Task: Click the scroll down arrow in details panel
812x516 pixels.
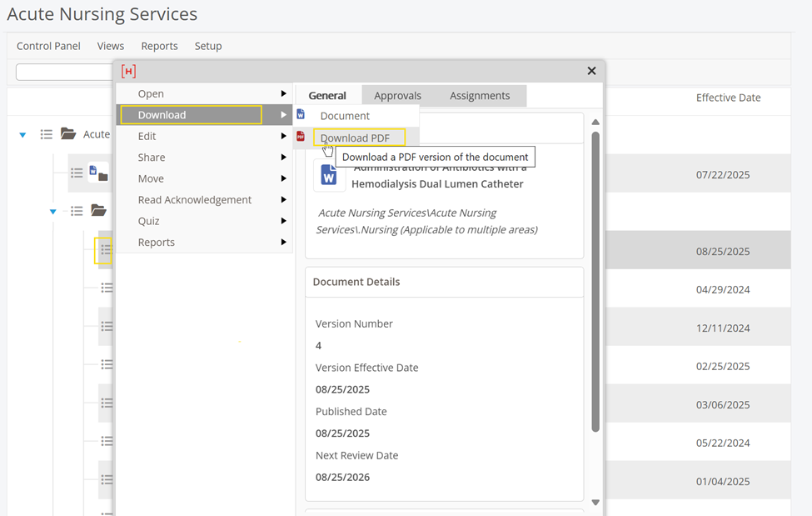Action: tap(595, 502)
